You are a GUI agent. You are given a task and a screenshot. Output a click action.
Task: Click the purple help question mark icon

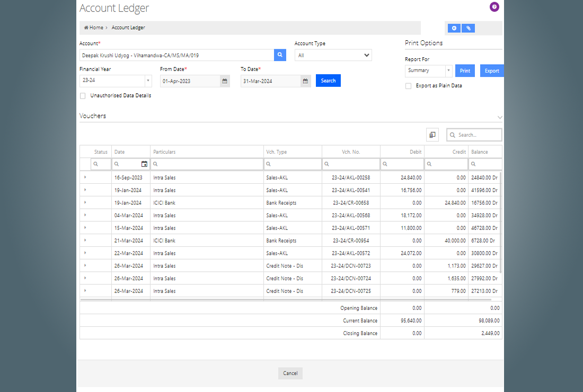tap(494, 7)
